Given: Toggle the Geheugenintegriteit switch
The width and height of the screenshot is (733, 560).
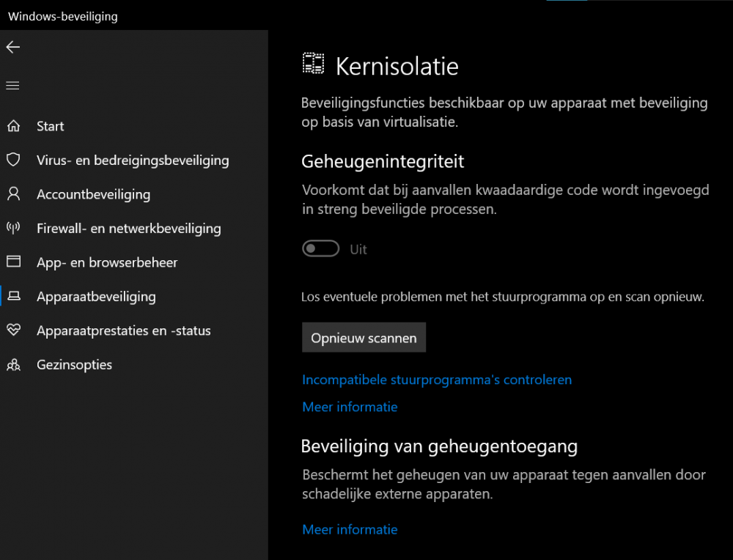Looking at the screenshot, I should (x=321, y=249).
